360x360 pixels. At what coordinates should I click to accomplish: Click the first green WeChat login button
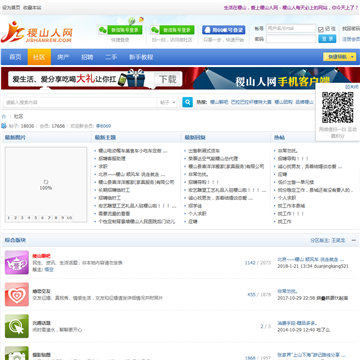(x=120, y=30)
